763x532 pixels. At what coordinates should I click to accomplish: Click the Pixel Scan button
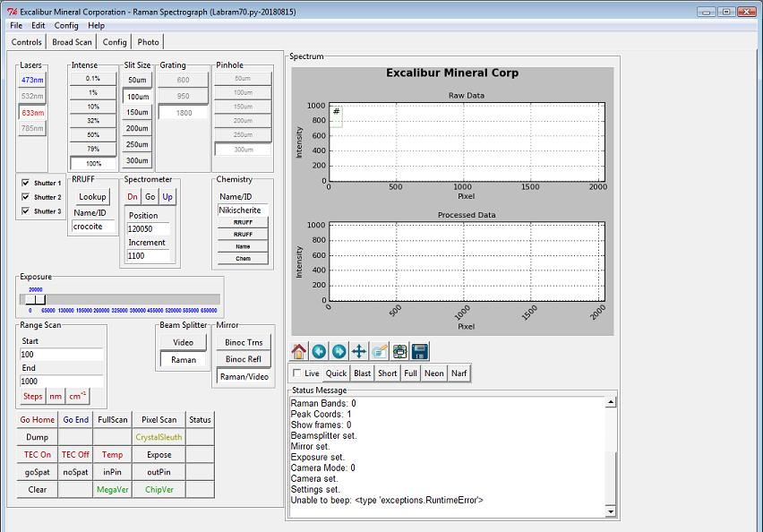pos(159,419)
